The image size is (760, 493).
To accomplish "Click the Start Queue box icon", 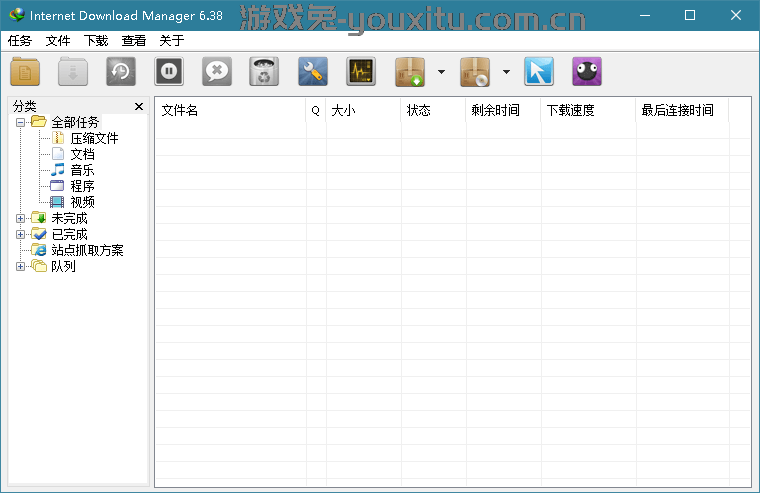I will [410, 72].
